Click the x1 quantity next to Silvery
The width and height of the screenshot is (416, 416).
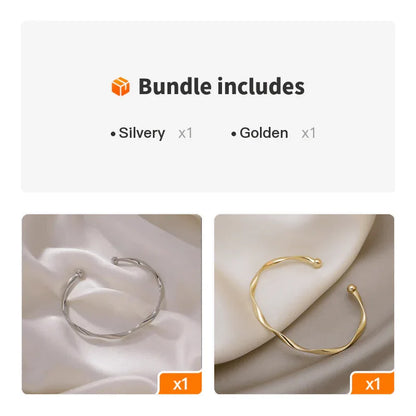pyautogui.click(x=185, y=133)
